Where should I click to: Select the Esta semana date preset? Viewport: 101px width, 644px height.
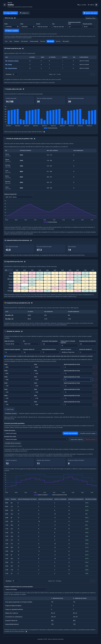24,41
